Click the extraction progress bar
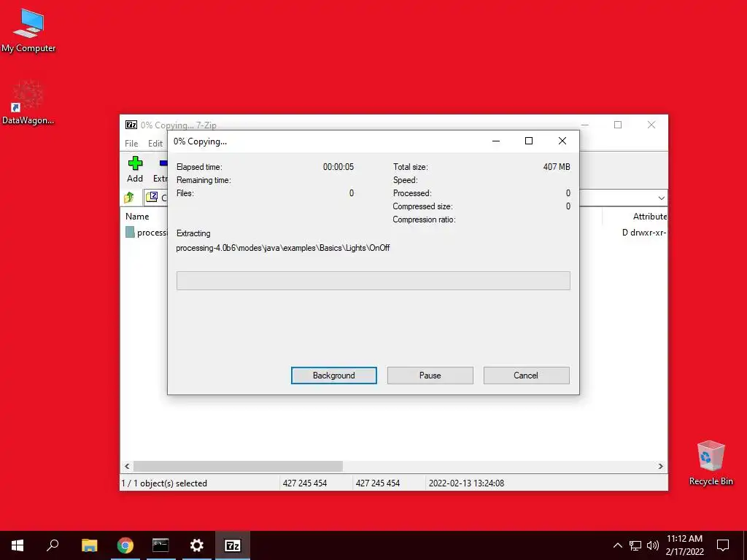This screenshot has height=560, width=747. (373, 281)
